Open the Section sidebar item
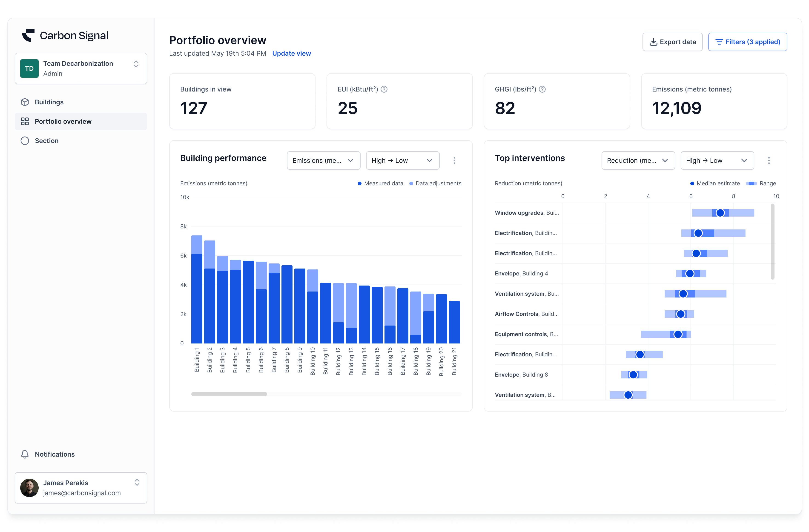 [x=47, y=141]
